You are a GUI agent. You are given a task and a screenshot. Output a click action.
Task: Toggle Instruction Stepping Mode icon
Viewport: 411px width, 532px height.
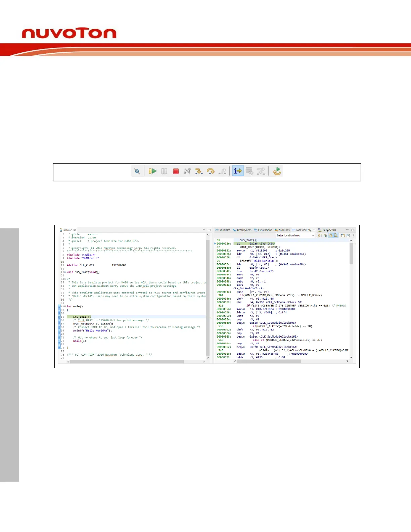[x=238, y=171]
